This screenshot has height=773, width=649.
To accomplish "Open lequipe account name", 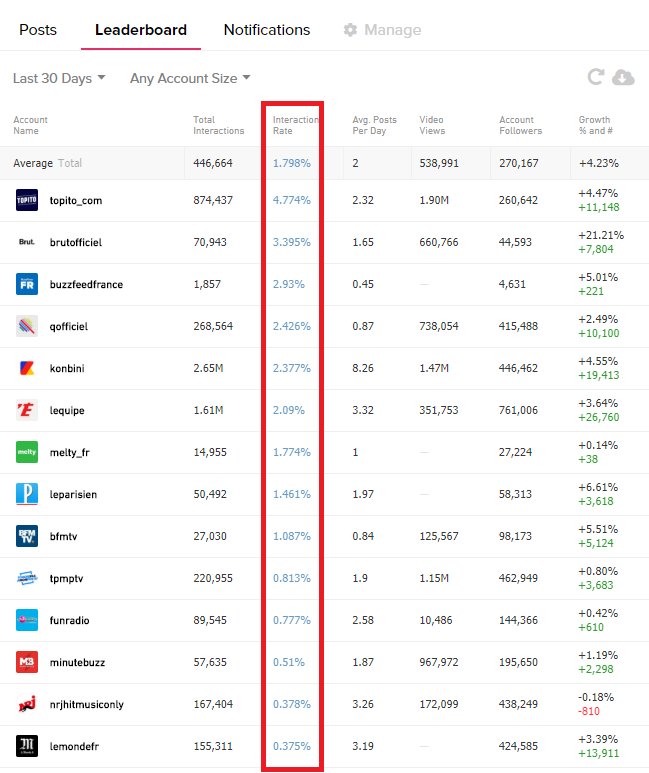I will tap(67, 410).
